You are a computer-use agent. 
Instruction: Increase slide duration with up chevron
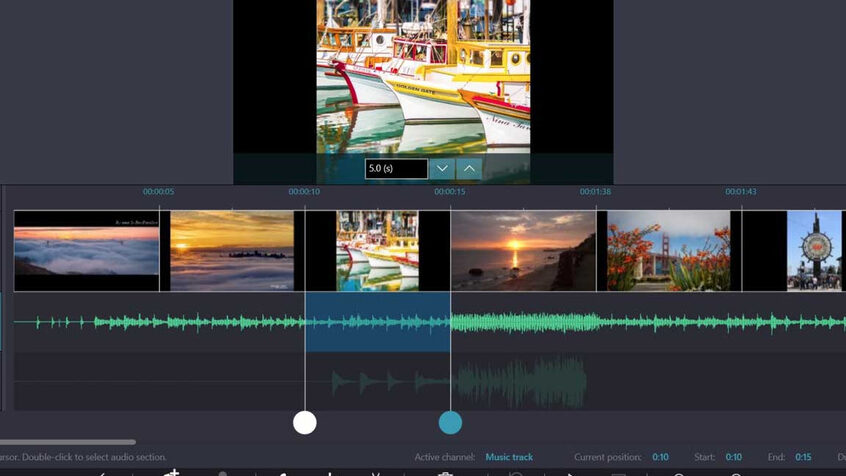[469, 168]
